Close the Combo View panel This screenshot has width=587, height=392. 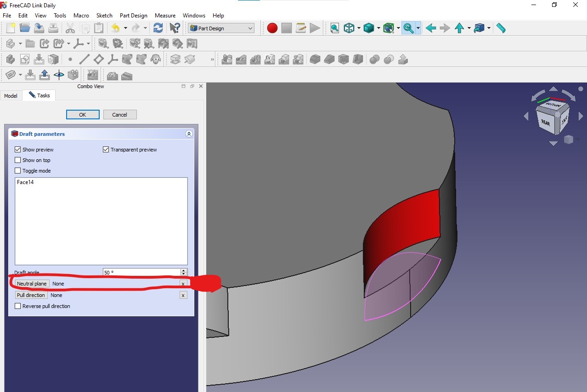[x=201, y=86]
